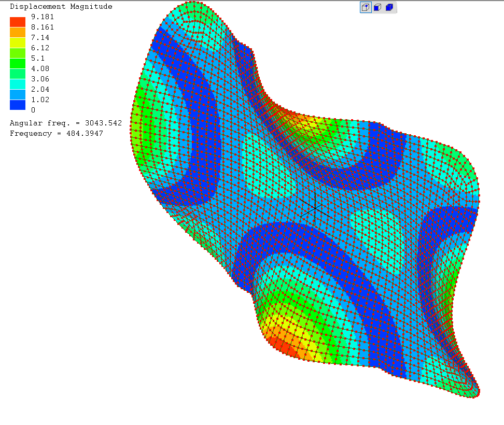Click the 'Angular freq. = 3043.542' text
504x425 pixels.
click(x=66, y=123)
